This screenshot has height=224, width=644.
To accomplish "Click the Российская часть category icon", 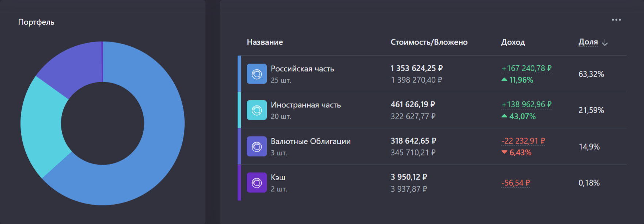I will tap(257, 74).
